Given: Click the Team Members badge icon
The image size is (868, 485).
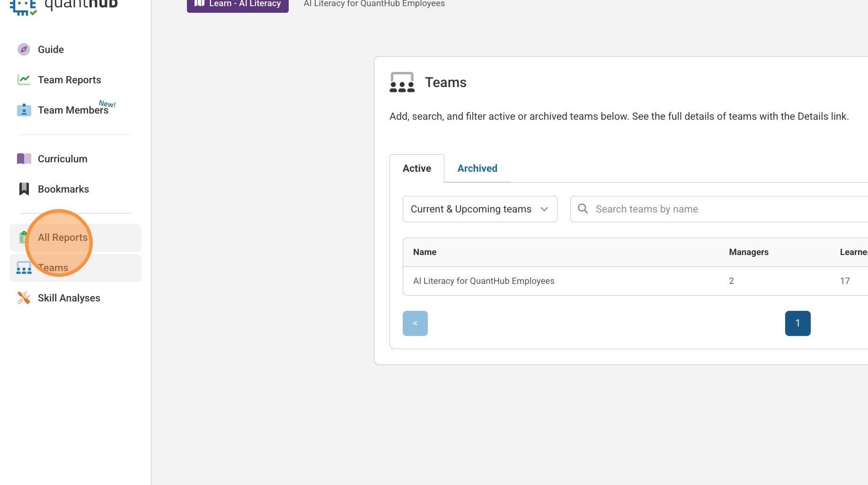Looking at the screenshot, I should pos(24,110).
